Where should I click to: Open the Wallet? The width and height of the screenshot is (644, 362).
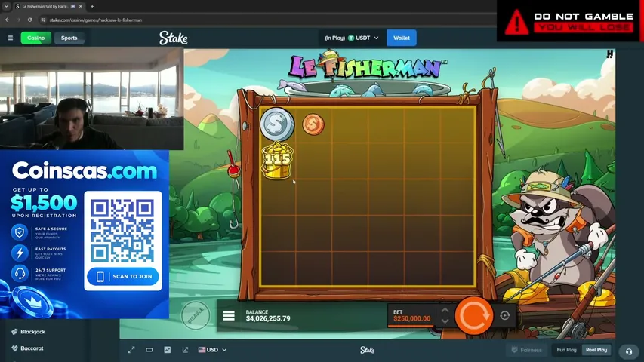pos(401,38)
